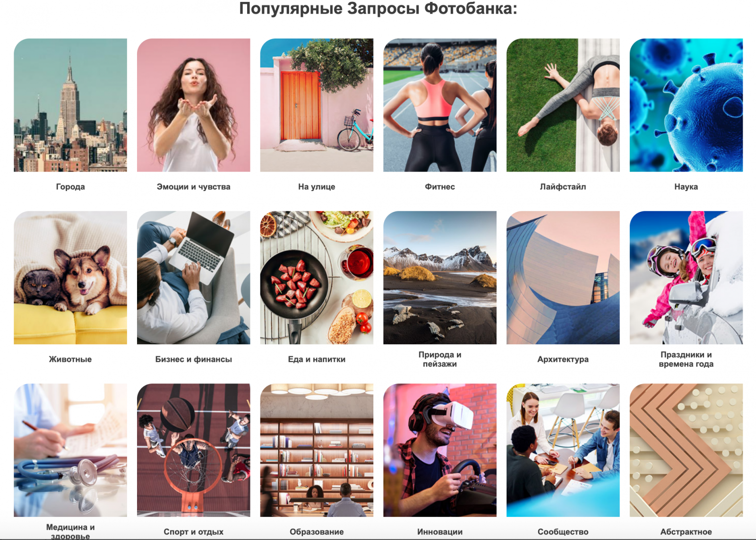Choose the Фитнес stadium athlete picture
This screenshot has width=756, height=540.
pyautogui.click(x=440, y=105)
